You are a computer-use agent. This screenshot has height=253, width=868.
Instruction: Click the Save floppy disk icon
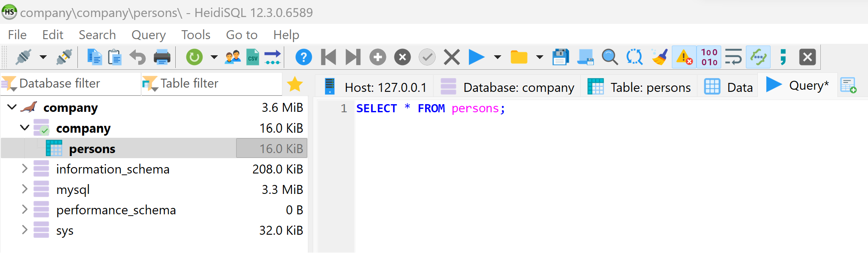(x=560, y=57)
